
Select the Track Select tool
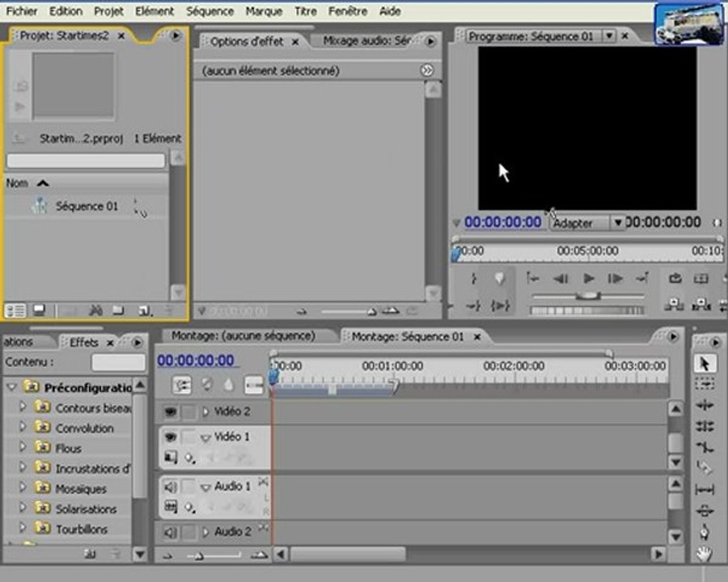[x=705, y=384]
